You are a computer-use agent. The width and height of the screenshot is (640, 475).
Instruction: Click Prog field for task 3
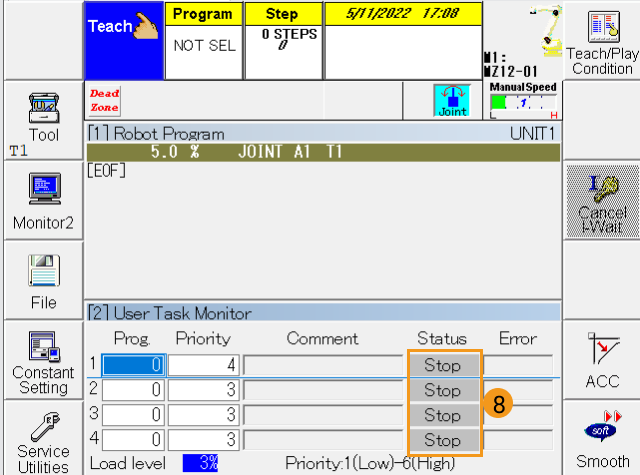(133, 415)
